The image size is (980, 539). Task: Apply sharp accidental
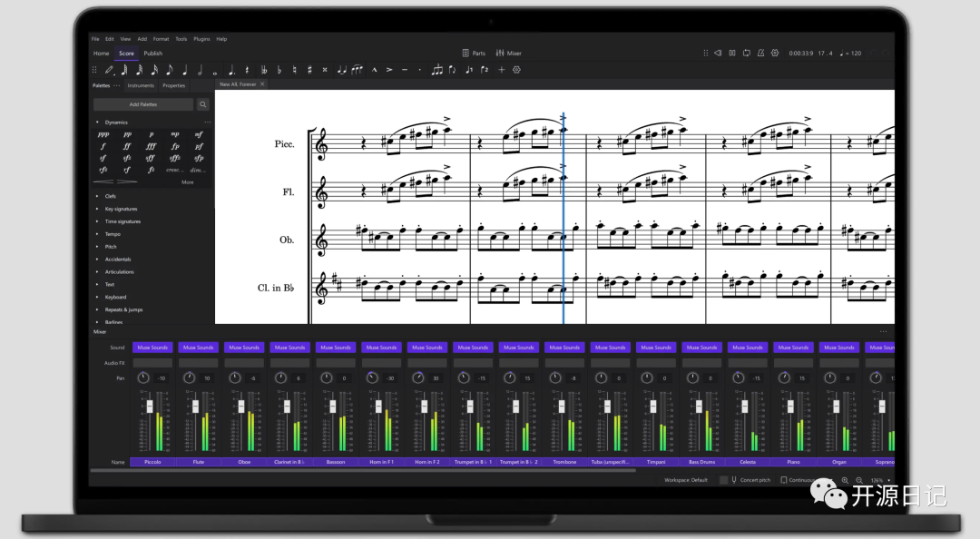(309, 70)
